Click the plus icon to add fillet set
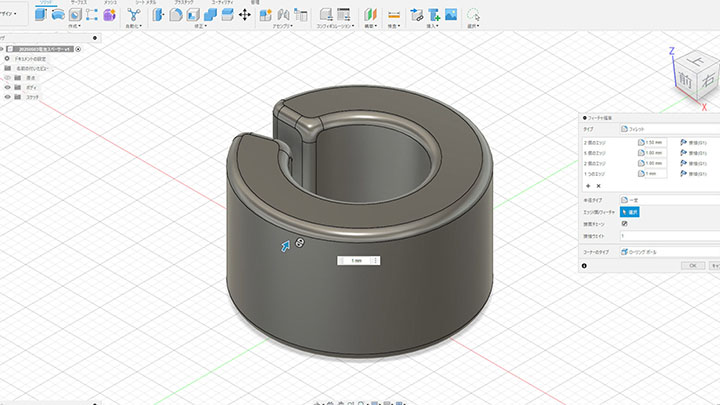The image size is (720, 405). tap(588, 186)
